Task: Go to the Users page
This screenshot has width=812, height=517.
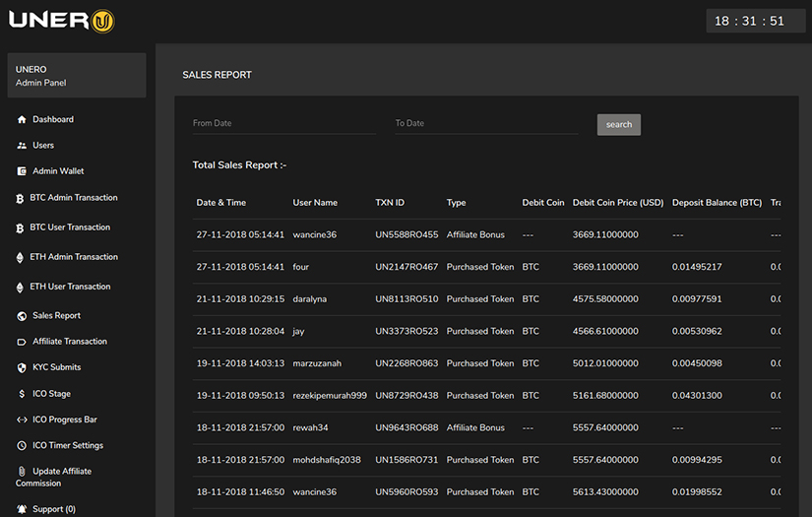Action: (43, 145)
